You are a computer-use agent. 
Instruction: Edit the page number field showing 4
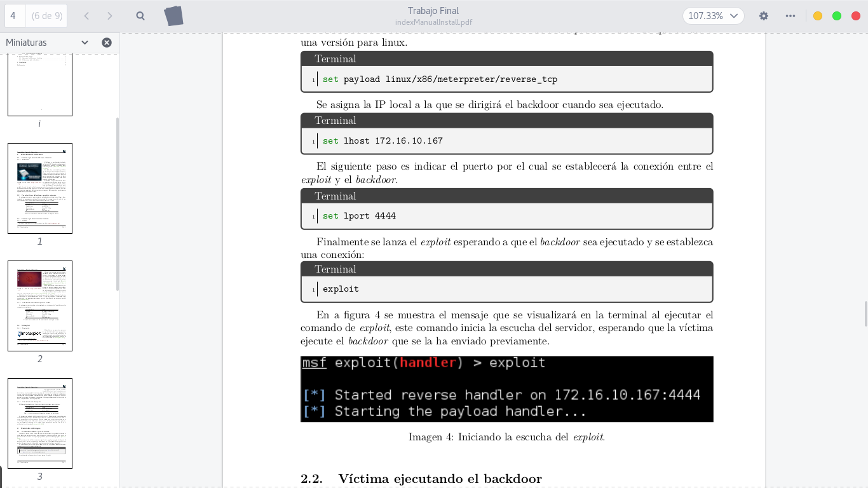coord(15,16)
